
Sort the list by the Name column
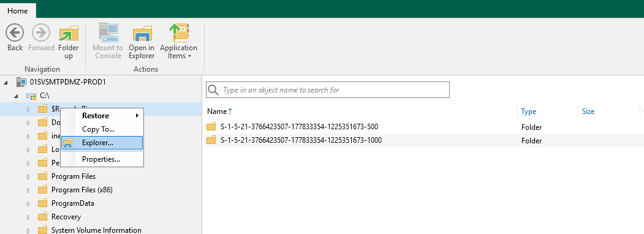219,111
